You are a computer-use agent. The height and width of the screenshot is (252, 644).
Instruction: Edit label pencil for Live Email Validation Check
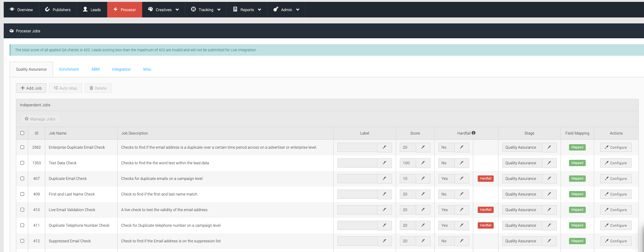tap(385, 210)
